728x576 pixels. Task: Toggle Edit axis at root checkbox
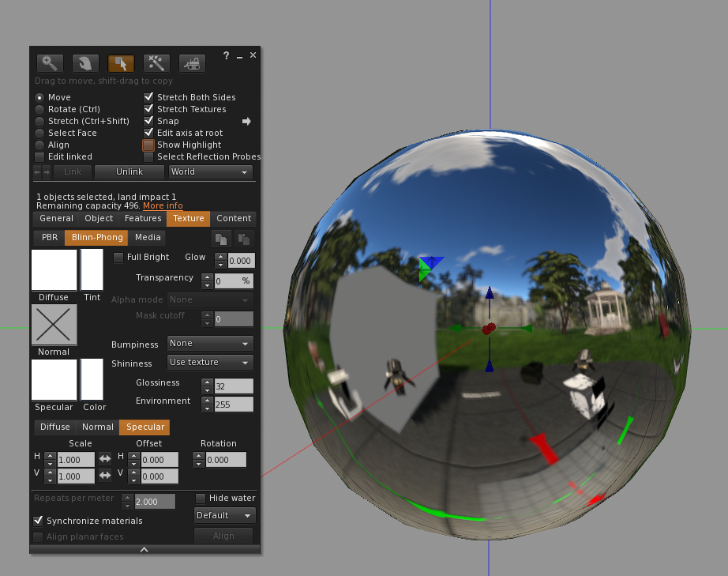(x=148, y=133)
